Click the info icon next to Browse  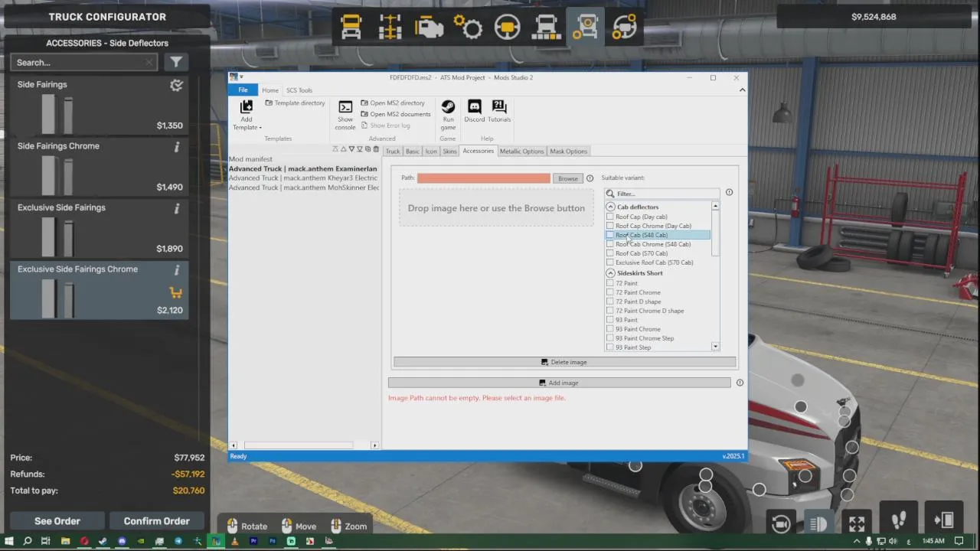[590, 178]
